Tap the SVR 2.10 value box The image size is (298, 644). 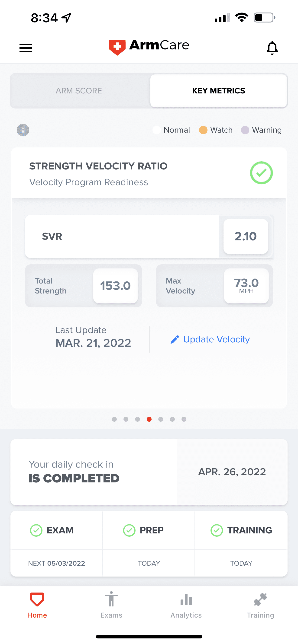246,236
